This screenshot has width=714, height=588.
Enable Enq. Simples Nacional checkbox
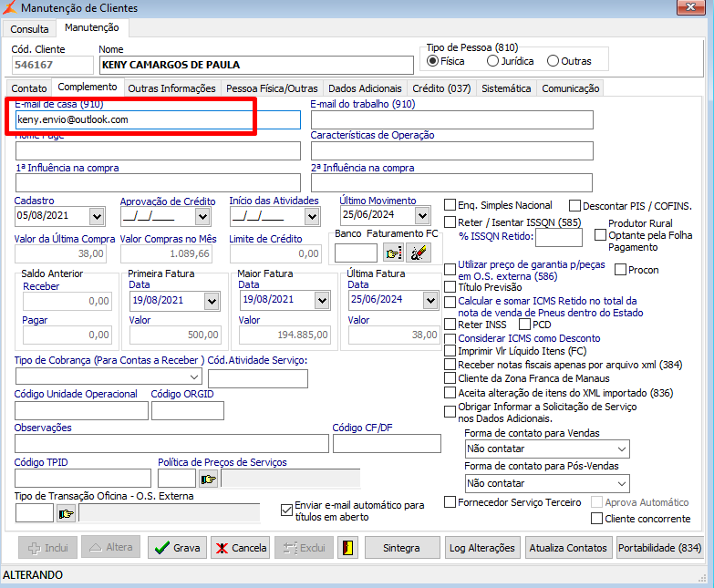point(450,205)
